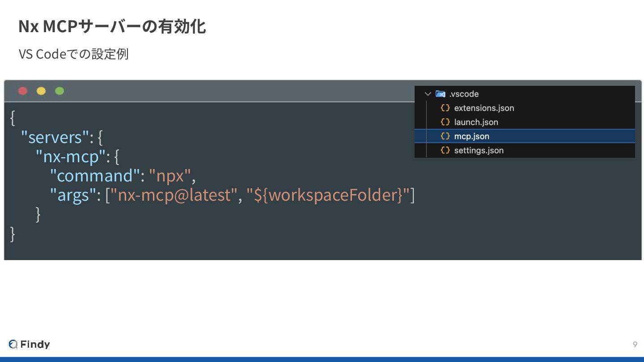Click the "nx-mcp@latest" string
The height and width of the screenshot is (362, 644).
tap(174, 195)
